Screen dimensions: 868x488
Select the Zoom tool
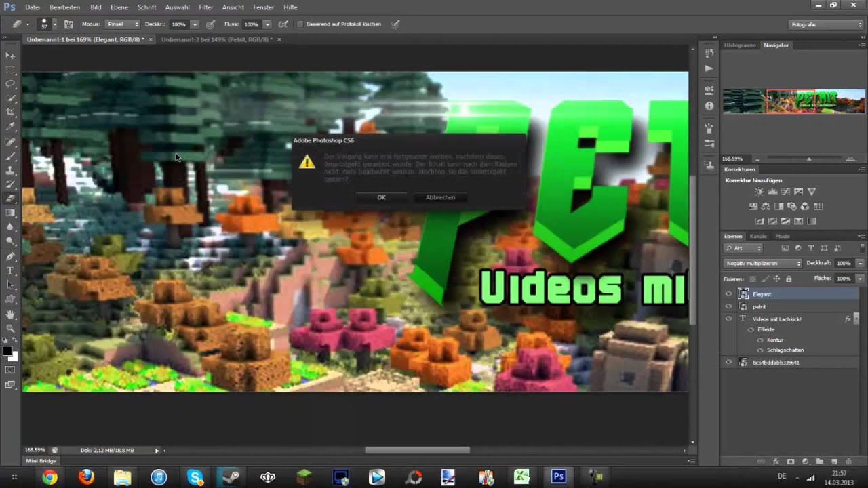click(10, 330)
